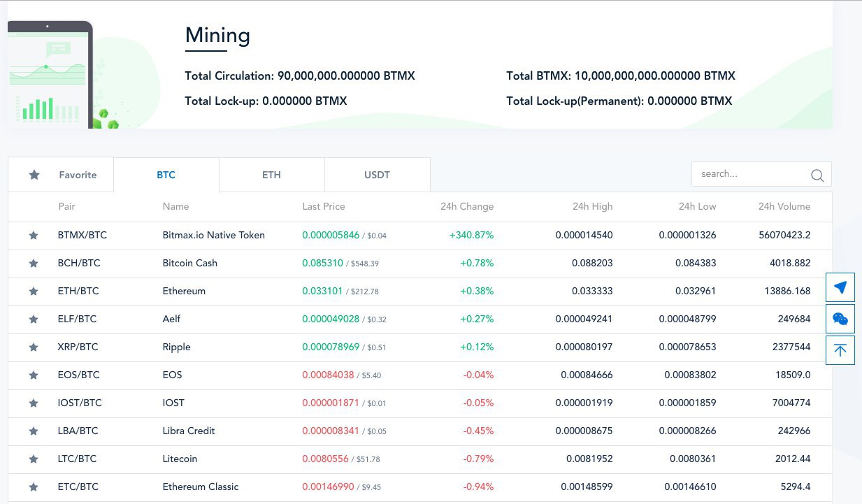Click the Ripple name cell
Screen dimensions: 862x504
[x=176, y=347]
